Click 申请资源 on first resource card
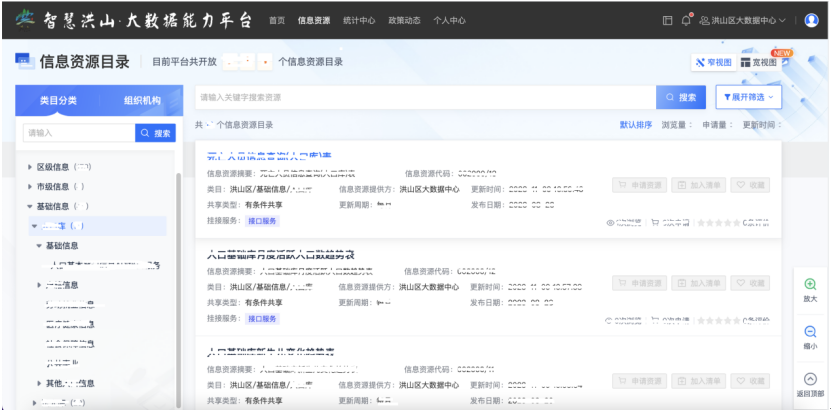 pos(640,185)
